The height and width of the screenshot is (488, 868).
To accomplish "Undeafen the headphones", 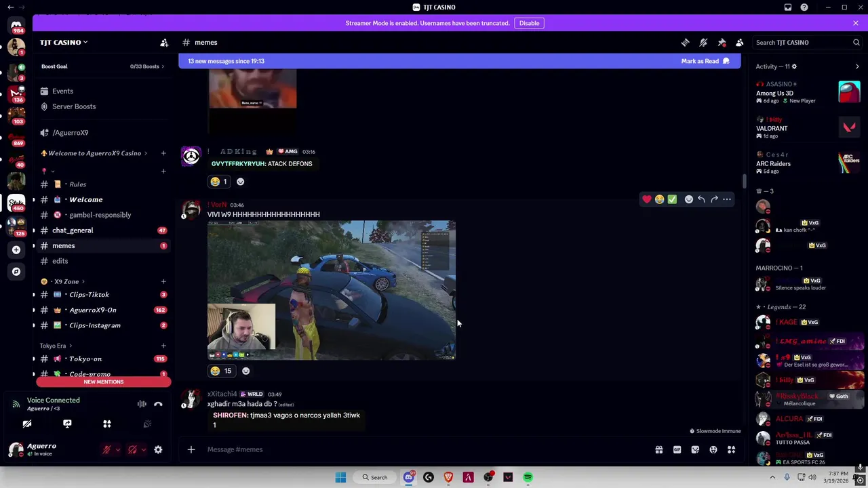I will coord(132,449).
